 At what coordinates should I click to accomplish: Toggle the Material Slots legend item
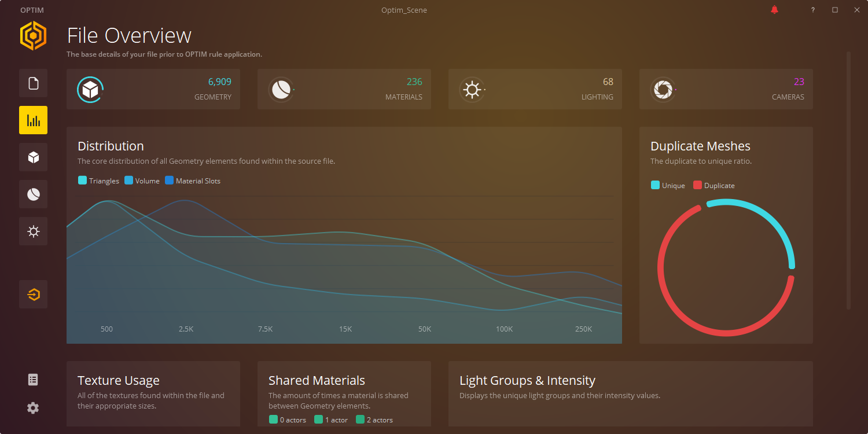point(193,181)
